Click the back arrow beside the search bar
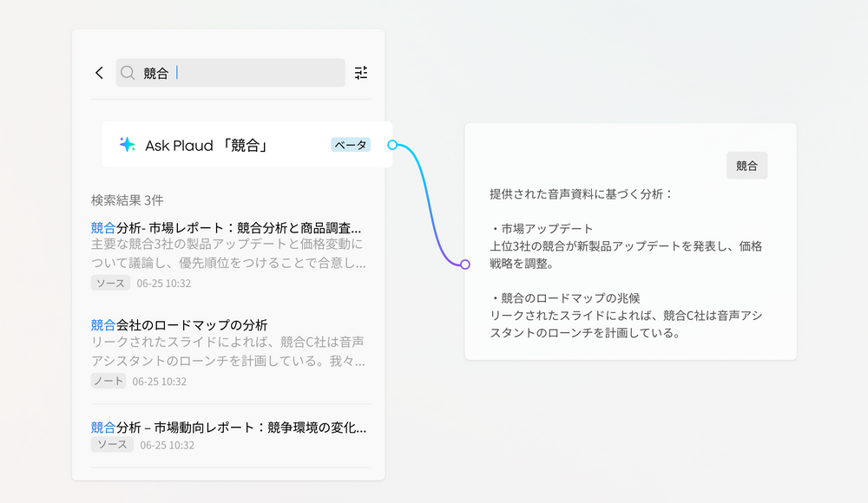This screenshot has width=868, height=503. pyautogui.click(x=99, y=73)
